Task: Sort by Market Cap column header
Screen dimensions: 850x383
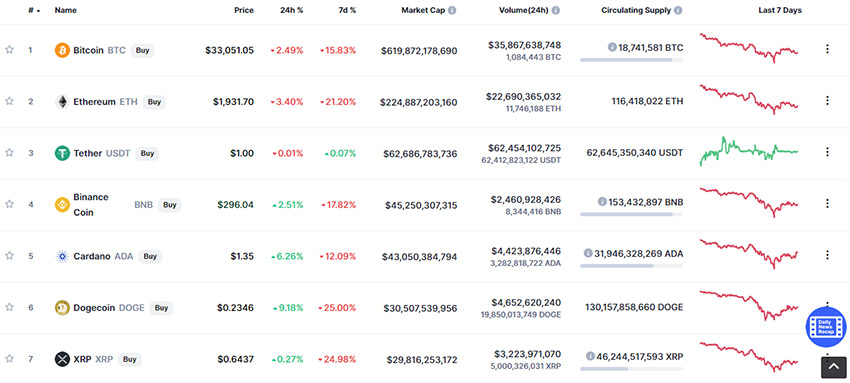Action: coord(423,10)
